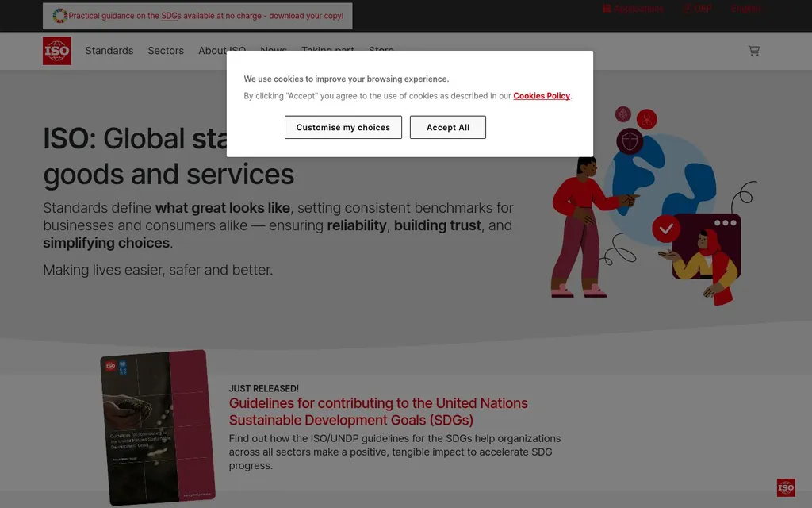Viewport: 812px width, 508px height.
Task: Click the small ISO badge at bottom right
Action: point(785,487)
